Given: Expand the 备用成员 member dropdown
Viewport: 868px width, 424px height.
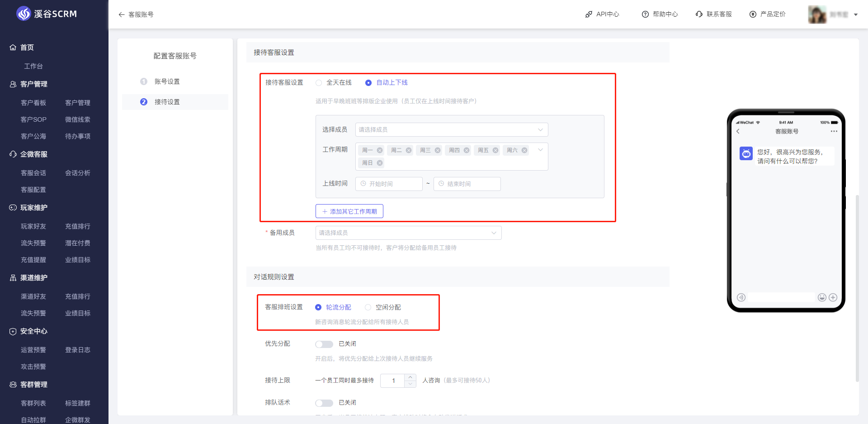Looking at the screenshot, I should (408, 233).
